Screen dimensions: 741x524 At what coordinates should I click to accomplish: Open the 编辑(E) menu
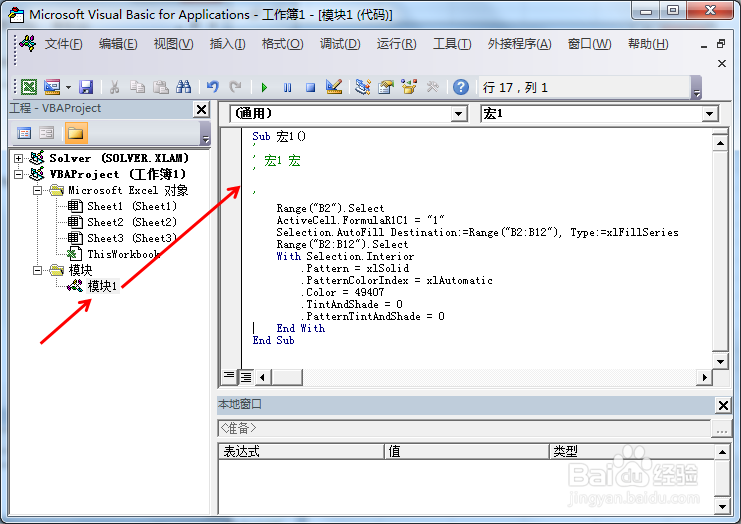coord(118,44)
